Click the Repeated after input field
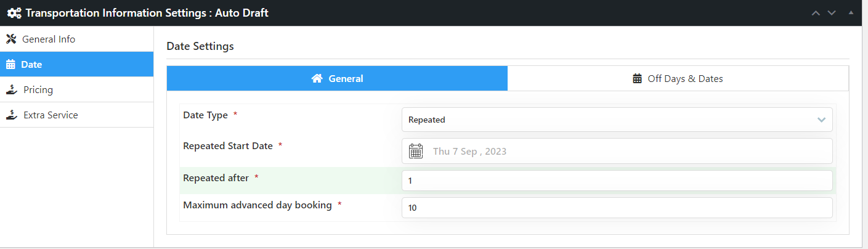Viewport: 868px width, 249px height. [x=617, y=181]
